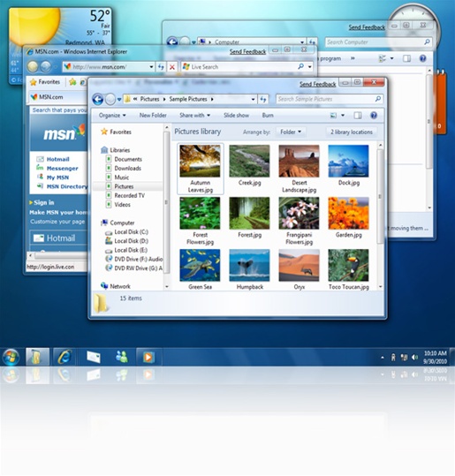Image resolution: width=455 pixels, height=476 pixels.
Task: Open address bar history dropdown in Pictures window
Action: (253, 99)
